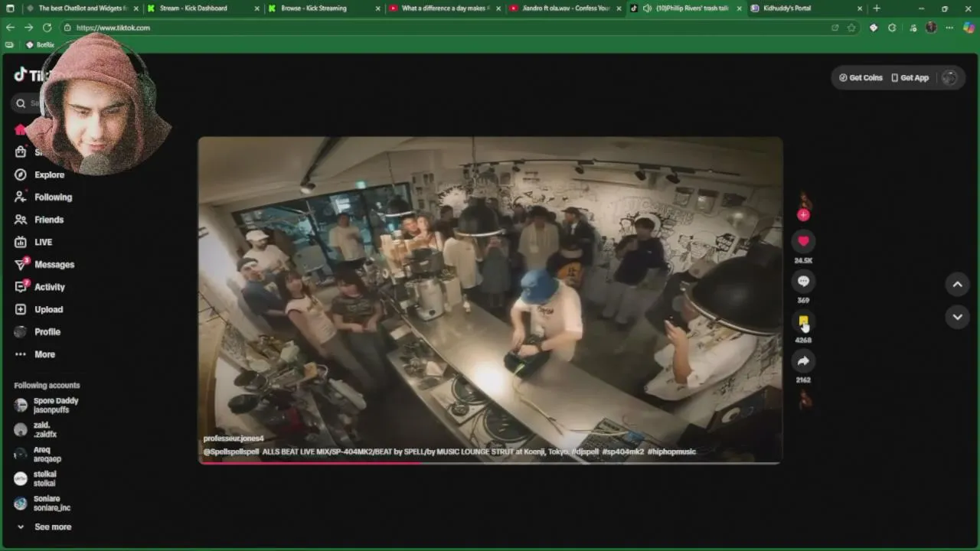Go to previous video with up arrow
Viewport: 980px width, 551px height.
[957, 284]
